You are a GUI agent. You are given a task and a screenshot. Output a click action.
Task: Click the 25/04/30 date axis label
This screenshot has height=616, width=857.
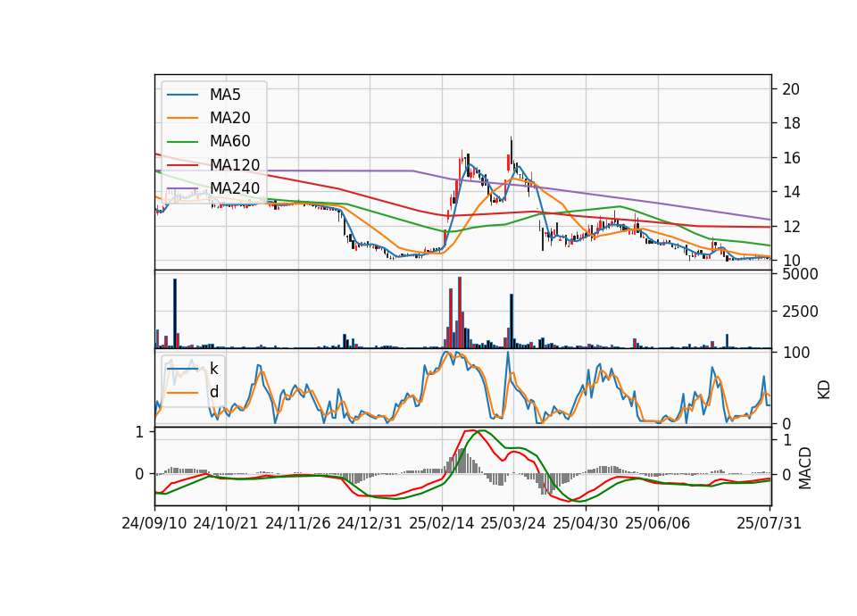coord(586,523)
